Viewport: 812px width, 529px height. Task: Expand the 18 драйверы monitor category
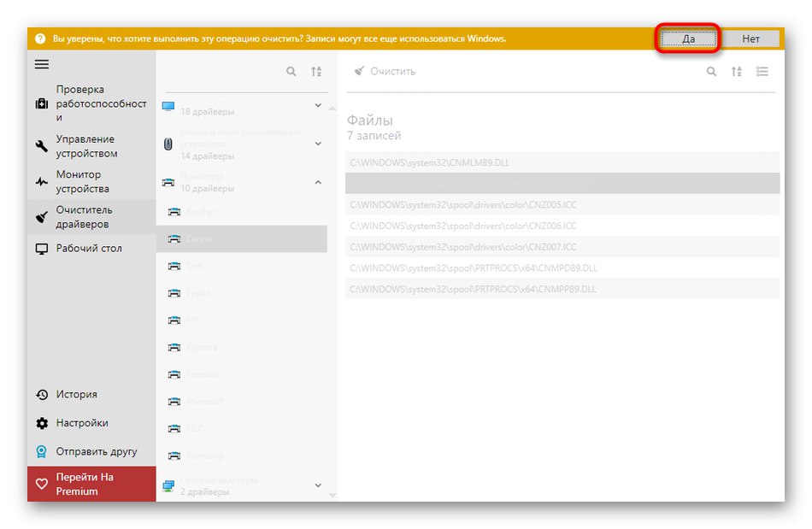318,105
